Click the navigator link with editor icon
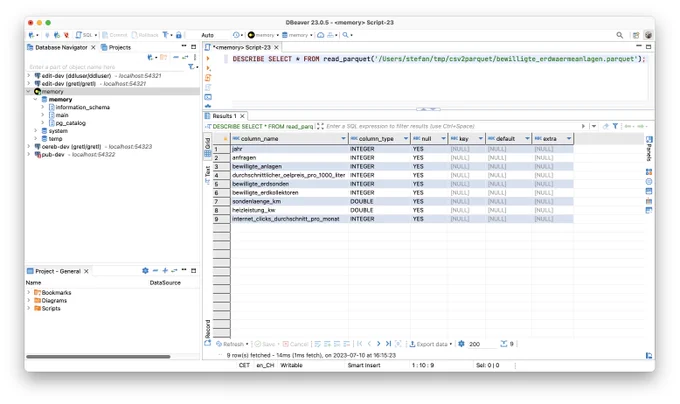The width and height of the screenshot is (680, 404). [x=185, y=57]
